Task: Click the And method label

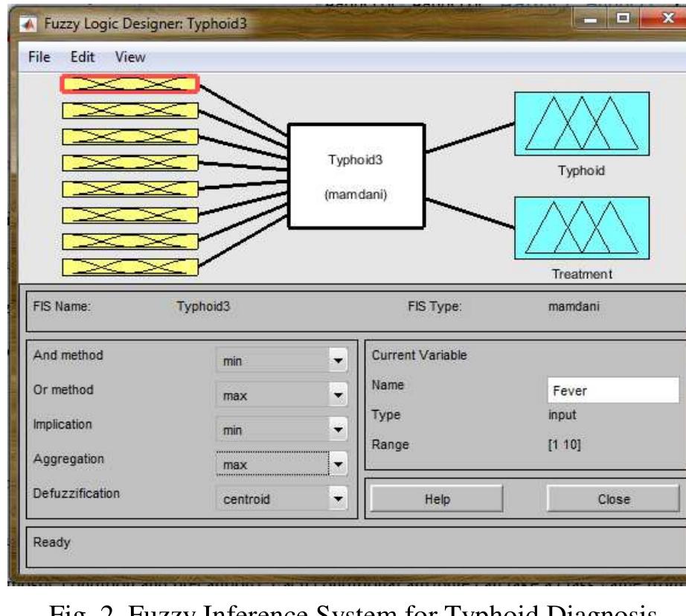Action: (x=68, y=355)
